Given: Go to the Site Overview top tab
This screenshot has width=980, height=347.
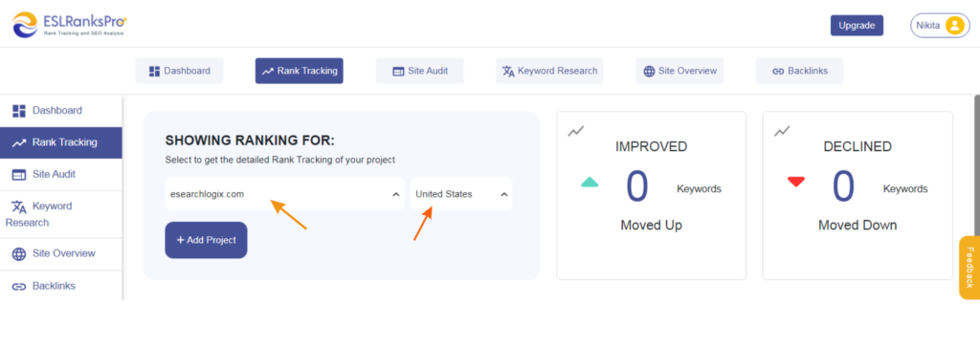Looking at the screenshot, I should click(x=679, y=71).
